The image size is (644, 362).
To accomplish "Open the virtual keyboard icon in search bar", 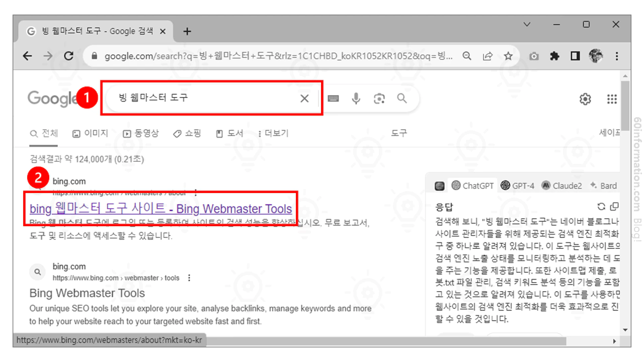I will pyautogui.click(x=333, y=99).
